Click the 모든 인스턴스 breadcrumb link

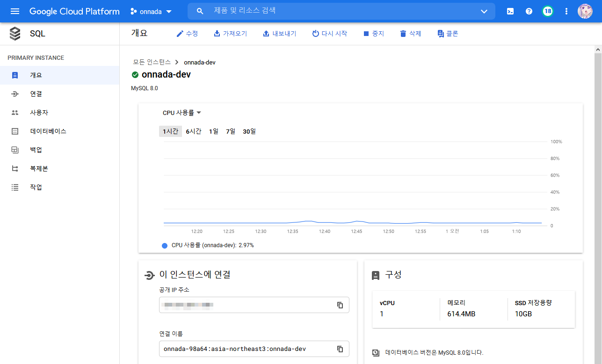pos(152,62)
